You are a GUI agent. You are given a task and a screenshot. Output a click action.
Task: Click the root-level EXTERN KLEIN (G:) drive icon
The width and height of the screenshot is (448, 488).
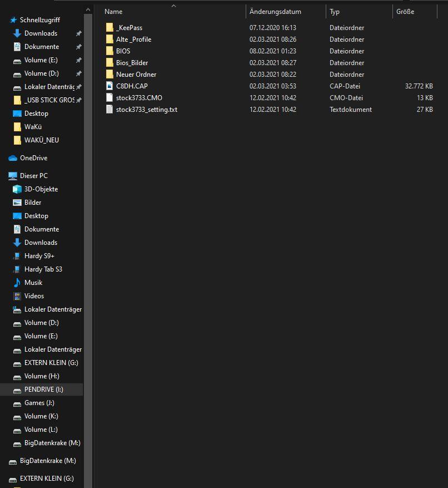coord(13,480)
